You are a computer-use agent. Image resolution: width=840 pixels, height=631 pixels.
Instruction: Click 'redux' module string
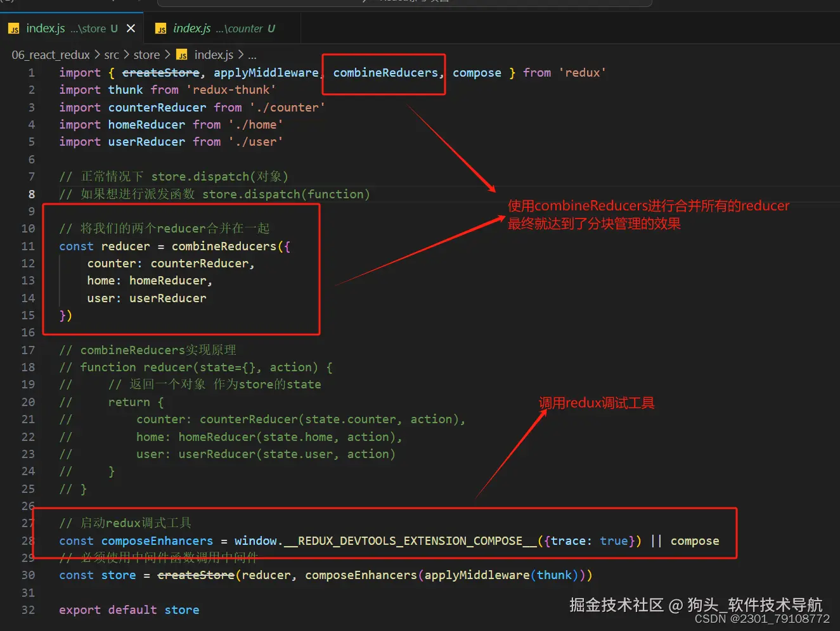click(582, 73)
